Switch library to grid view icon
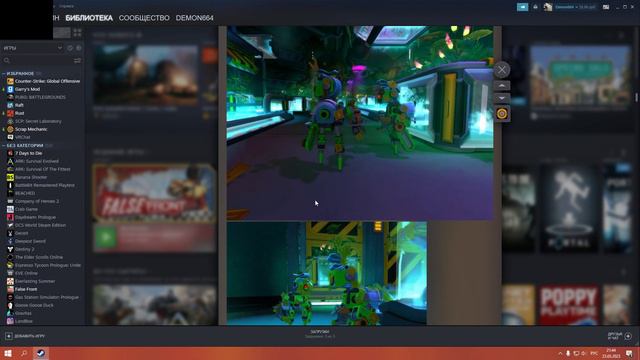This screenshot has width=640, height=360. (x=77, y=32)
